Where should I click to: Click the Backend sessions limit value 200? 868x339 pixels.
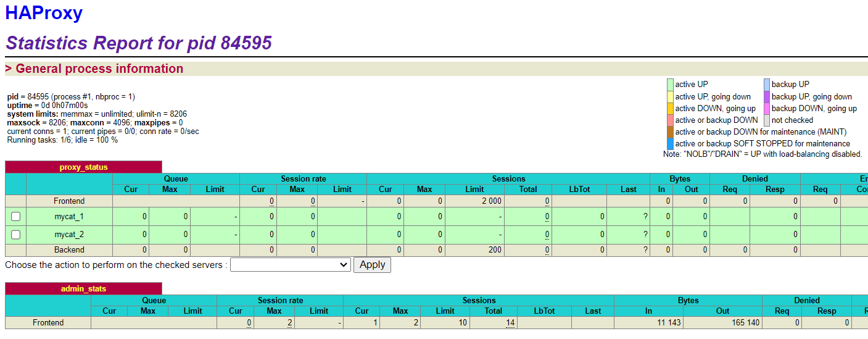coord(495,250)
